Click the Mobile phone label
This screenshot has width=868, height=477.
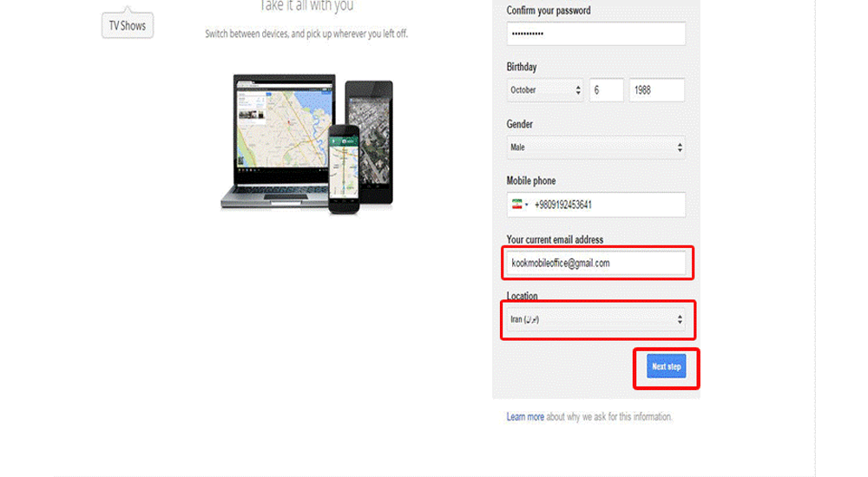(x=531, y=181)
